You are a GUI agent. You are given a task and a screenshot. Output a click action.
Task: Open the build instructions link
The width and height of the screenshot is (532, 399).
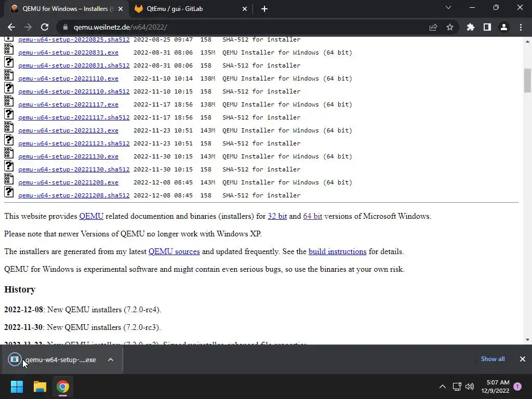pyautogui.click(x=337, y=251)
